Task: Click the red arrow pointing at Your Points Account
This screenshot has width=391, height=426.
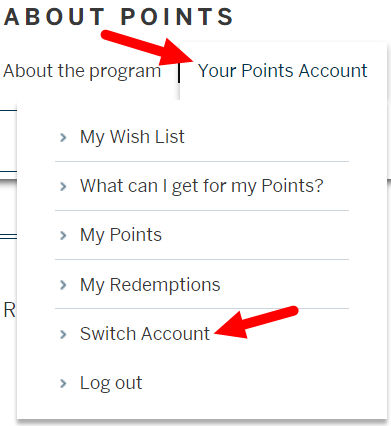Action: [147, 47]
